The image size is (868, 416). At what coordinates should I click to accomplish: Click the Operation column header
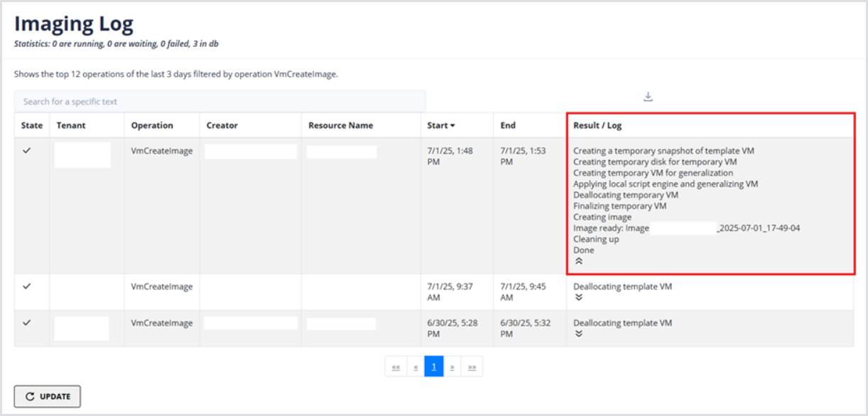click(152, 126)
